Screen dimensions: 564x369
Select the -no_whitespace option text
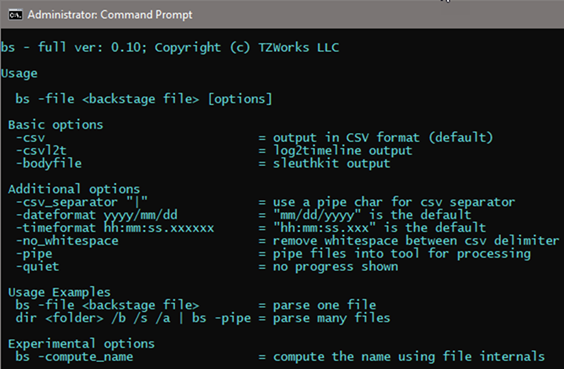click(67, 241)
